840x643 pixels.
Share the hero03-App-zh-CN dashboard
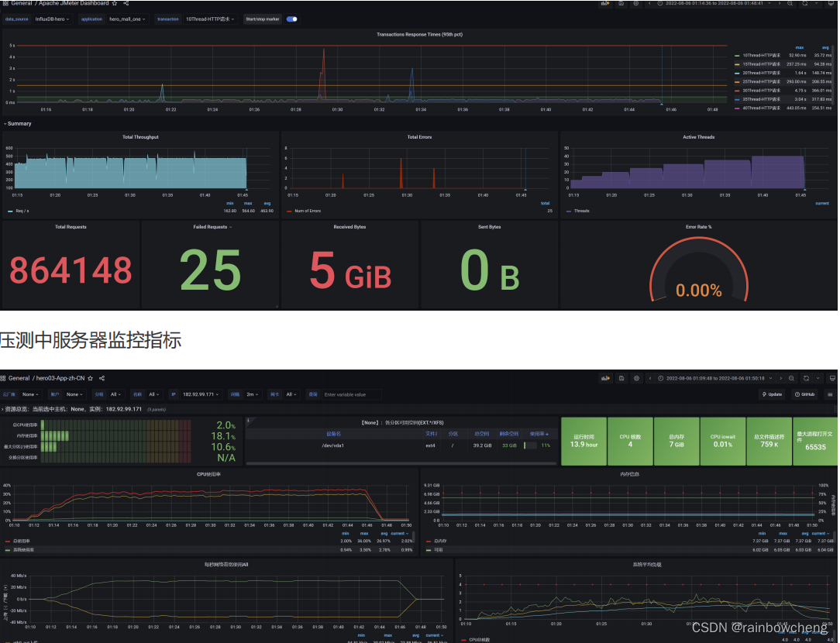coord(102,378)
